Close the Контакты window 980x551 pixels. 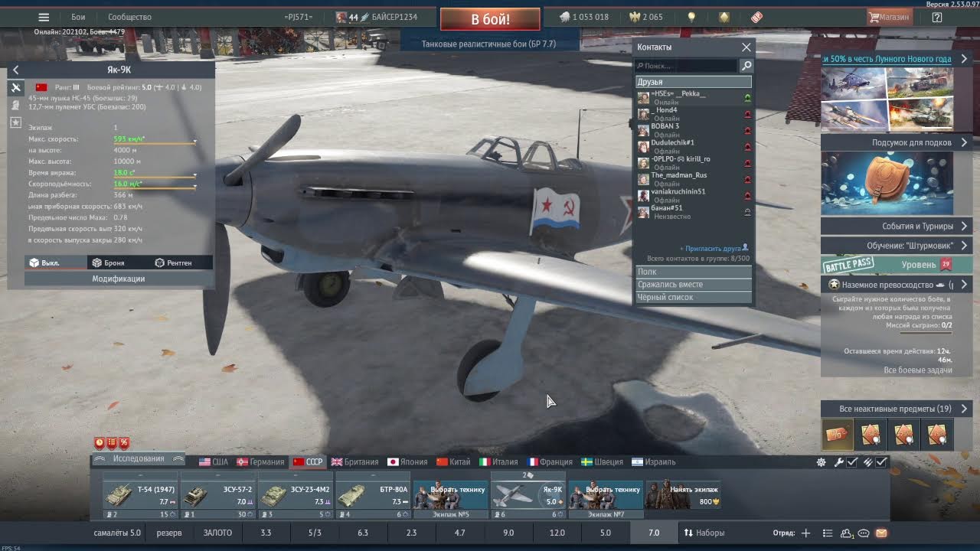point(746,47)
